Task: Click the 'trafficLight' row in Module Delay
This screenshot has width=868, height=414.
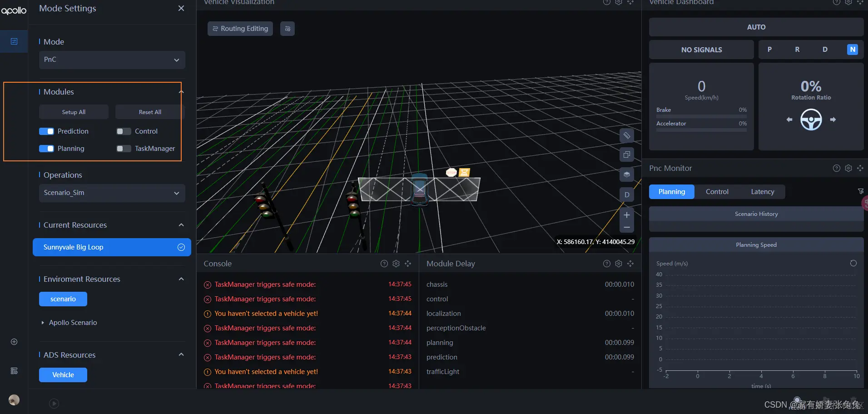Action: coord(530,372)
